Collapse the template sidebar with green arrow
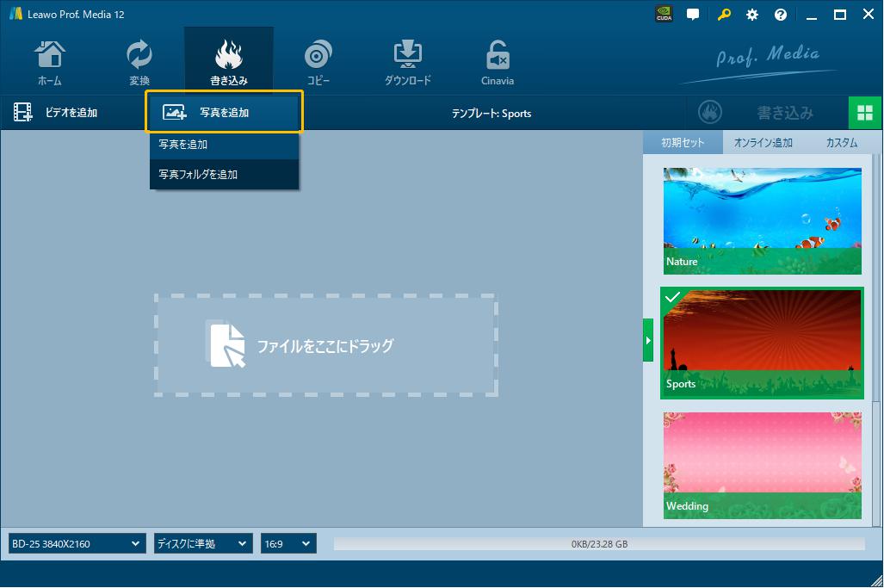 [648, 340]
